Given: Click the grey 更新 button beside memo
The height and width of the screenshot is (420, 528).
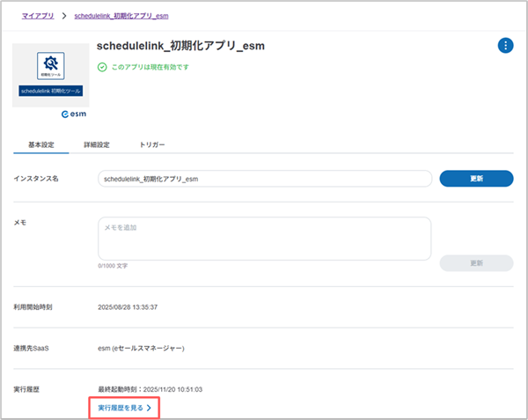Looking at the screenshot, I should point(475,263).
